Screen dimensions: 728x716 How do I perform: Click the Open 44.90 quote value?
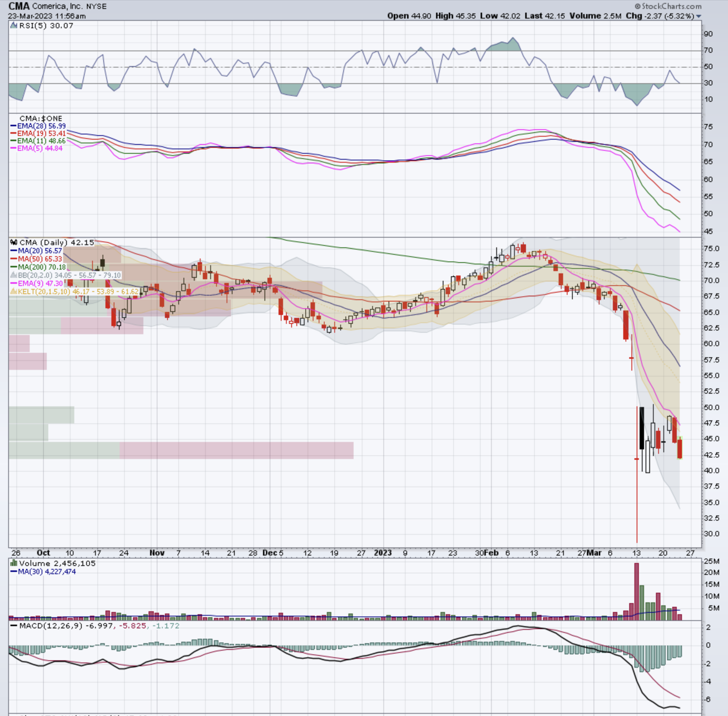pyautogui.click(x=409, y=16)
